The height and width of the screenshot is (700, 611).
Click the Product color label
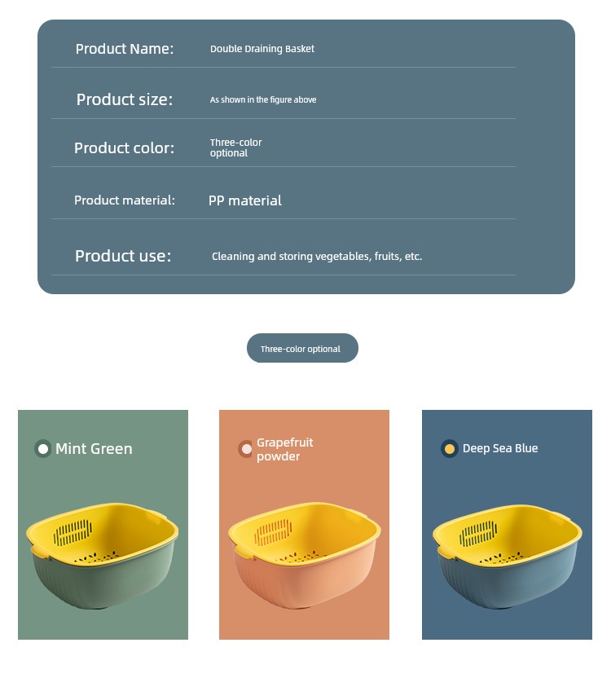pos(124,147)
